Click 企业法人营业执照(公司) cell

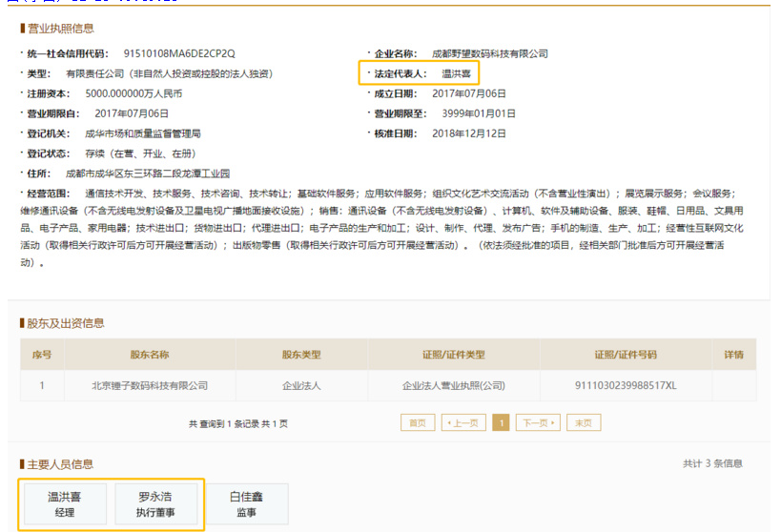[454, 385]
